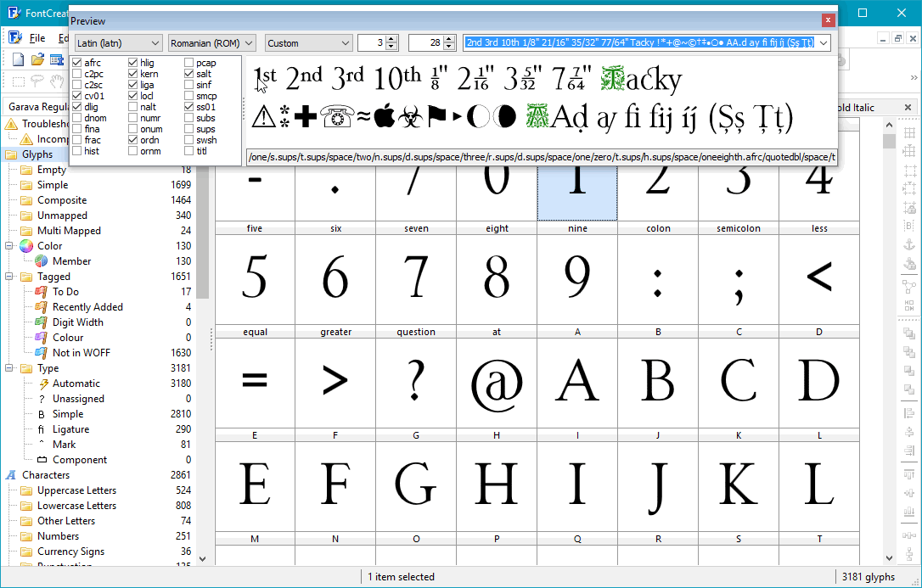Select the hand pan tool
Image resolution: width=922 pixels, height=588 pixels.
tap(57, 81)
